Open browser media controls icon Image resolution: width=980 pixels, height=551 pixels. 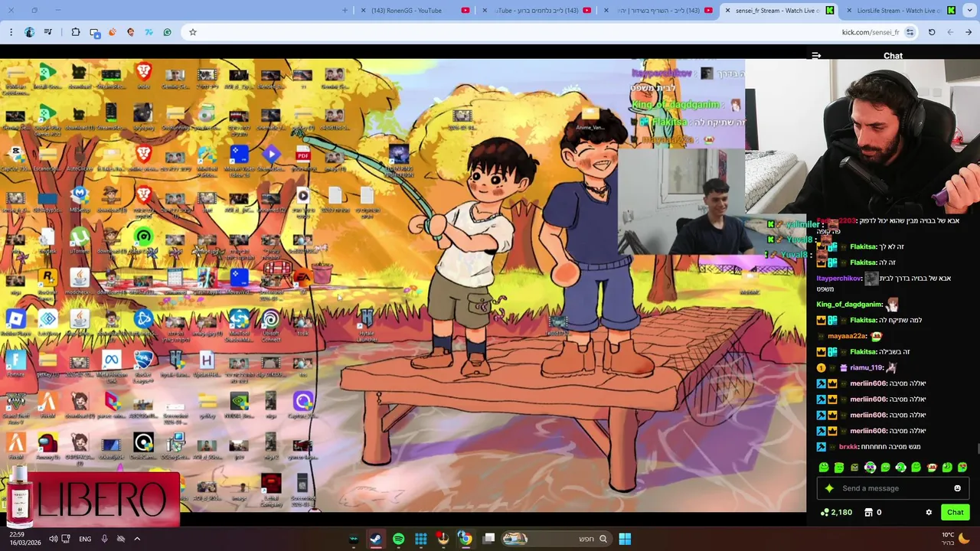48,32
